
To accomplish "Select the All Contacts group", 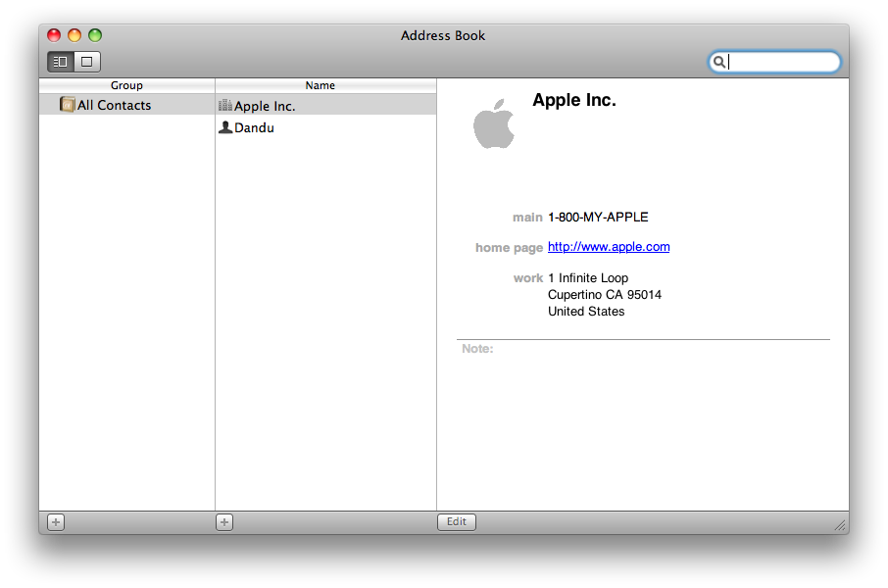I will (x=126, y=105).
